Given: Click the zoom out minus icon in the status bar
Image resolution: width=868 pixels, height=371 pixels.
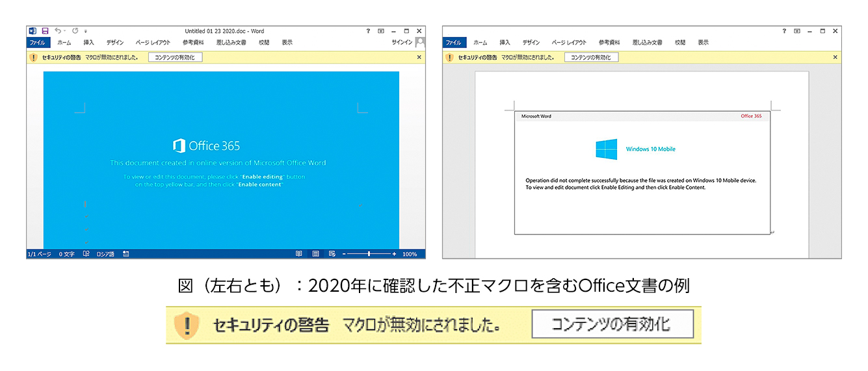Looking at the screenshot, I should pyautogui.click(x=345, y=254).
